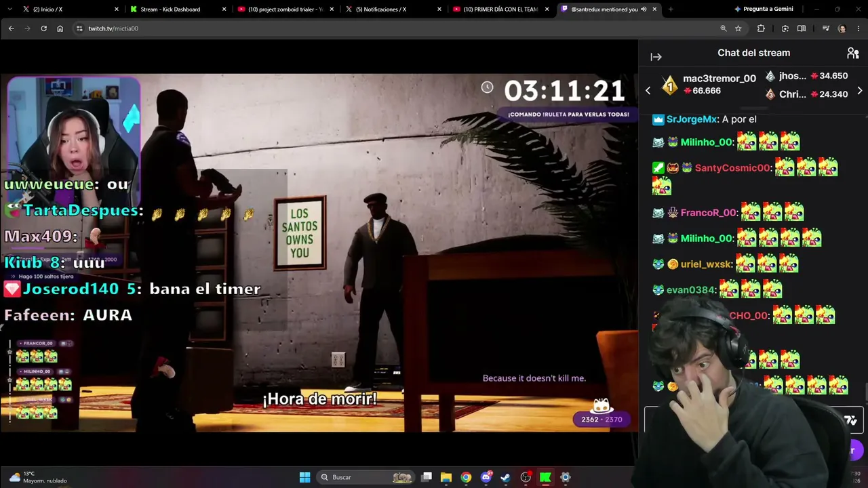This screenshot has height=488, width=868.
Task: Close the project zomboid trailer tab
Action: (332, 9)
